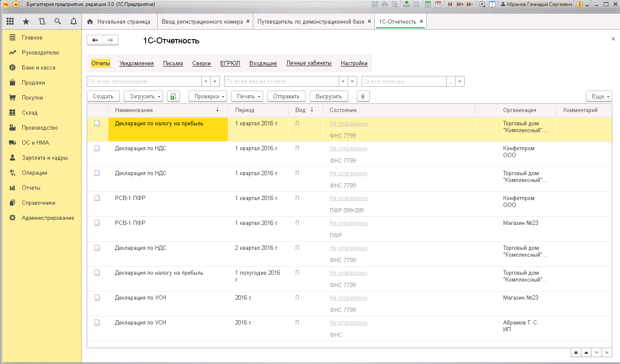This screenshot has height=364, width=620.
Task: Open the notifications bell icon
Action: click(73, 21)
